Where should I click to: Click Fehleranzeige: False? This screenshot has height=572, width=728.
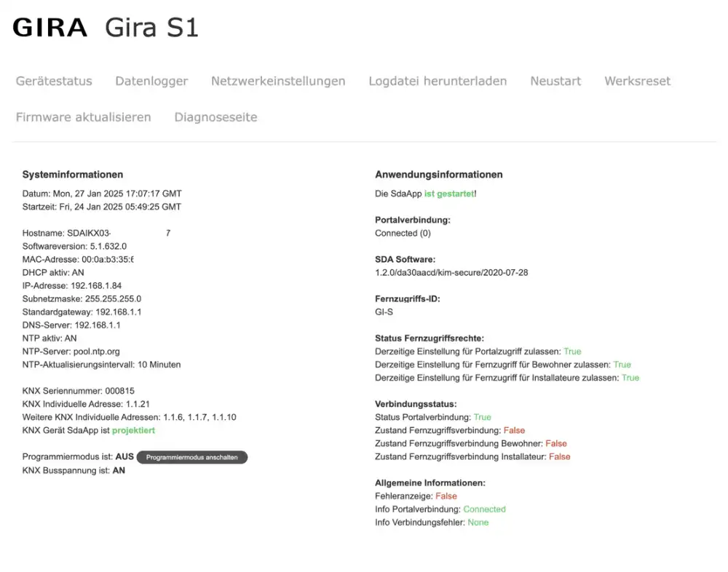[416, 496]
